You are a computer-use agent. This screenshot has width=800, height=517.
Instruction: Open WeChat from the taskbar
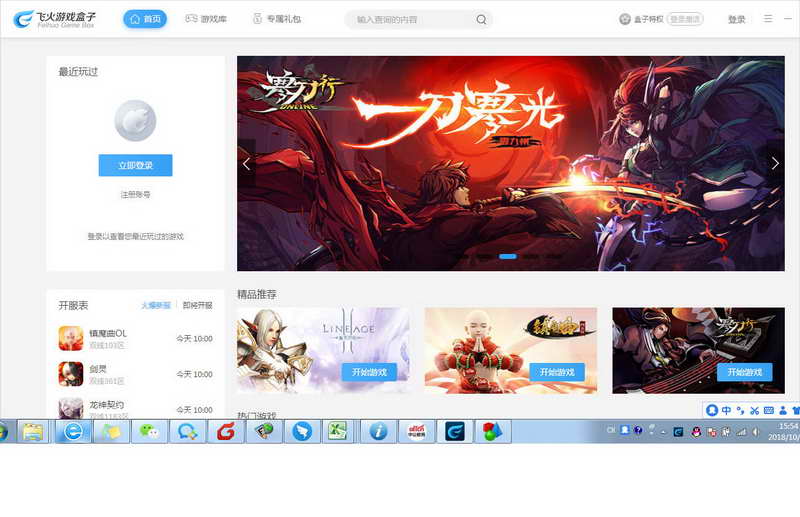pyautogui.click(x=149, y=432)
